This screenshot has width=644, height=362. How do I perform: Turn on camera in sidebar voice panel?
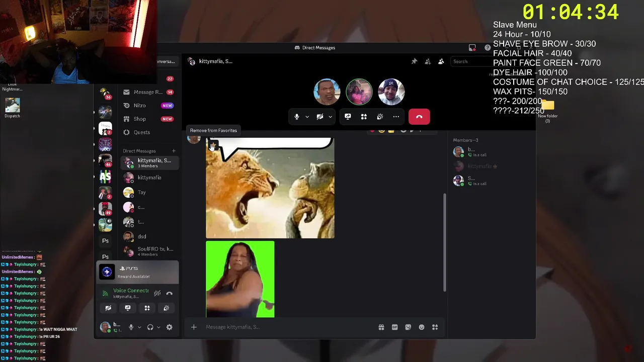(108, 308)
